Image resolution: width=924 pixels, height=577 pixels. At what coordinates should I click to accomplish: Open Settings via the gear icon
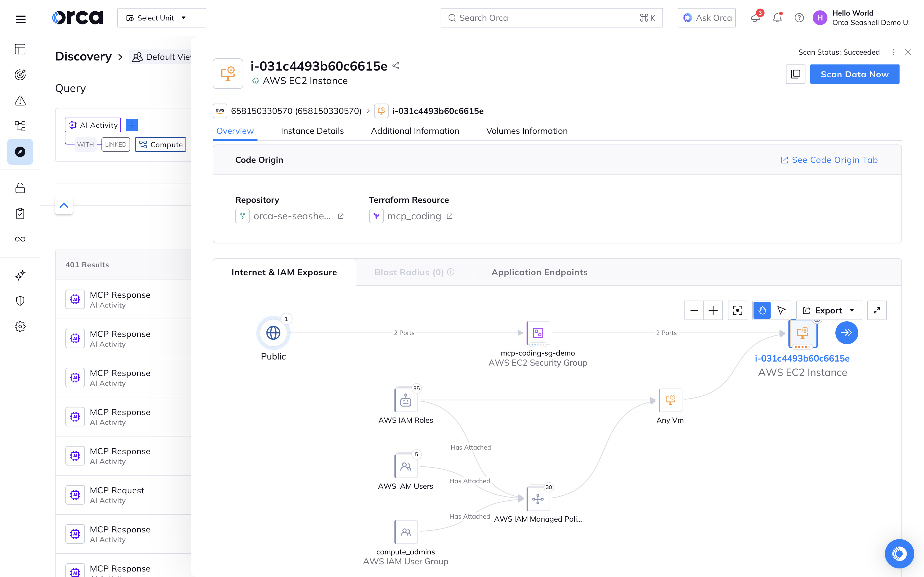(x=20, y=326)
